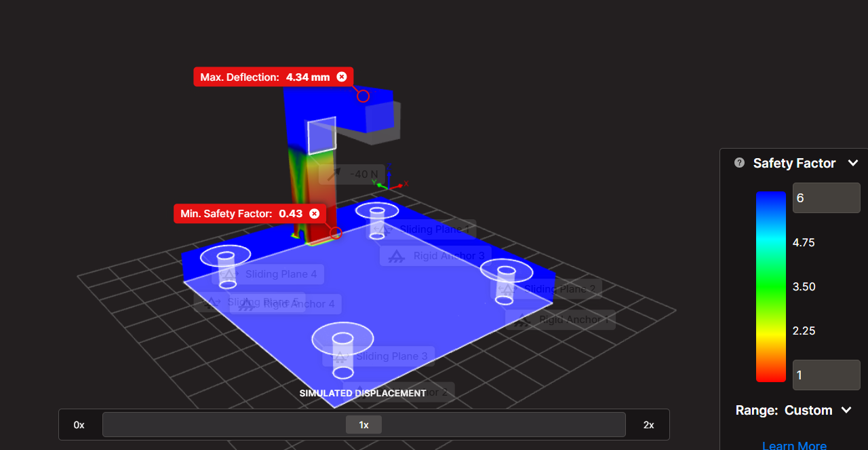868x450 pixels.
Task: Open the Range: Custom dropdown
Action: click(846, 410)
